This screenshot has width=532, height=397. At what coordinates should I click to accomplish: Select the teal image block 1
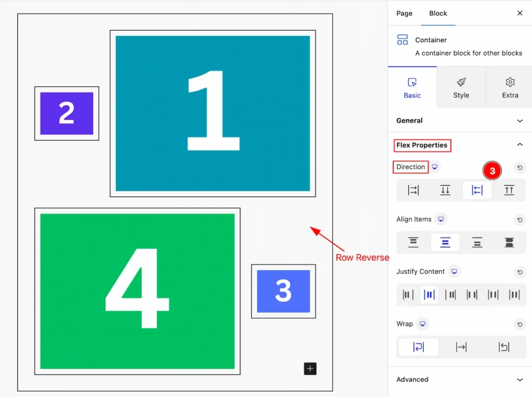point(212,114)
